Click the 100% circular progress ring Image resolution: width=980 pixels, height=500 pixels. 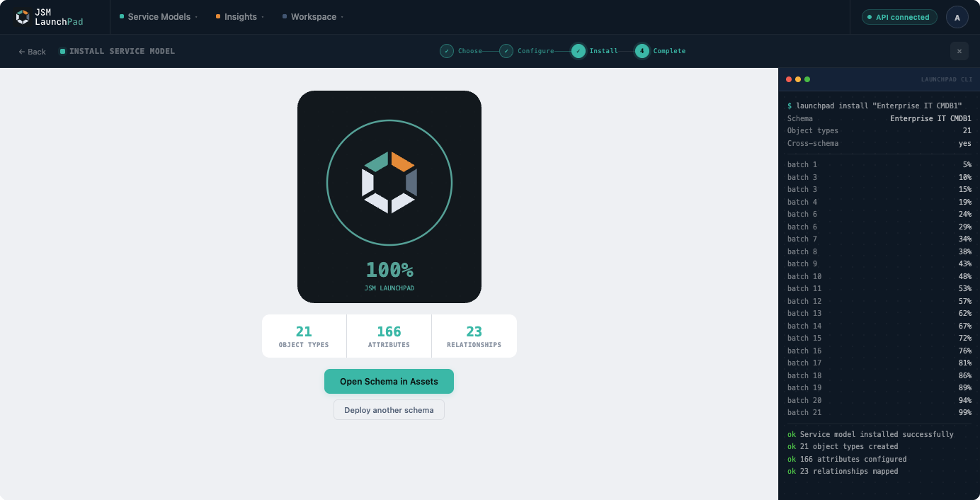(389, 119)
